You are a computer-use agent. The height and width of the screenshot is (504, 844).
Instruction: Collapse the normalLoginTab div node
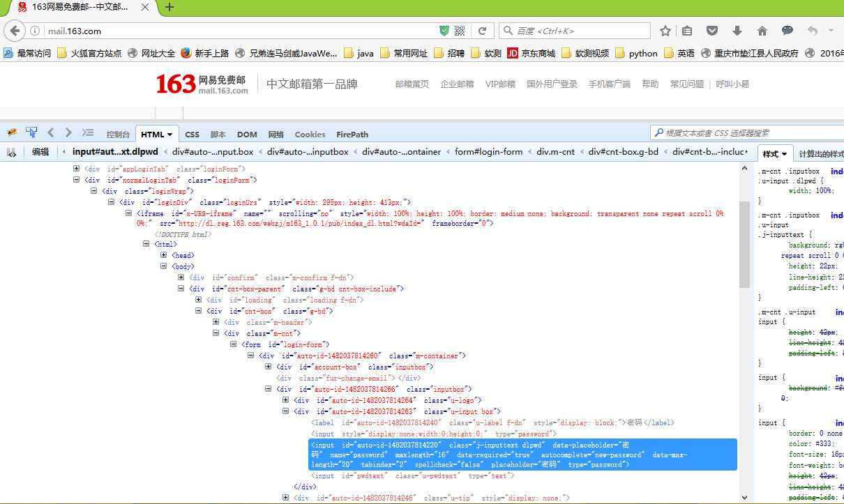77,180
